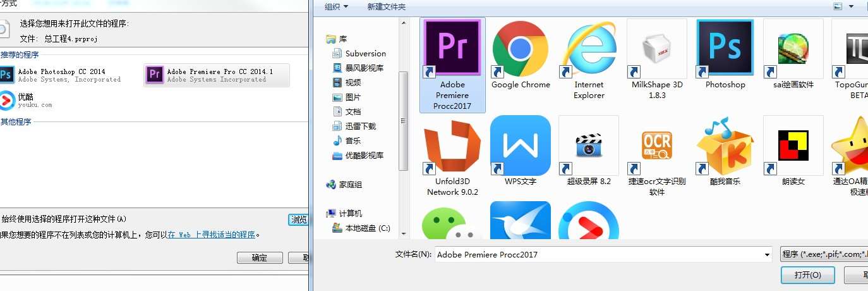Select the 捷速ocr文字识别软件 shortcut
The width and height of the screenshot is (868, 291).
[x=657, y=156]
